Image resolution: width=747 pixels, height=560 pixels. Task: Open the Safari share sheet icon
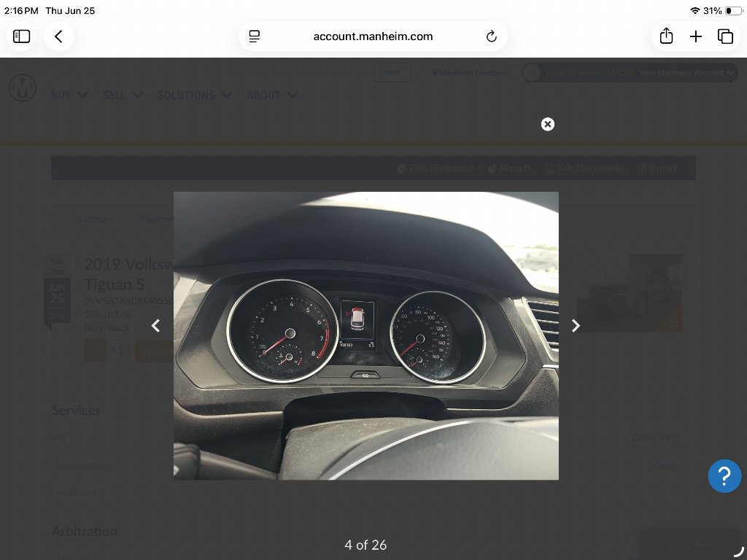tap(666, 36)
